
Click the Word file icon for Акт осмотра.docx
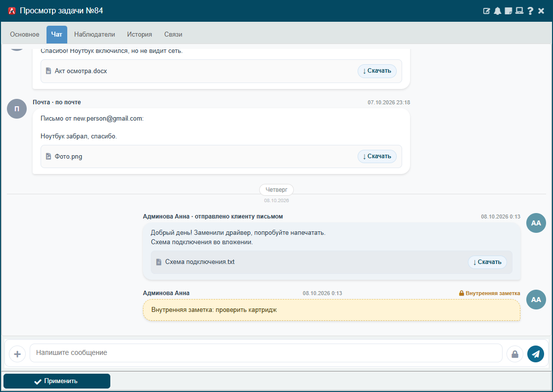click(x=48, y=71)
